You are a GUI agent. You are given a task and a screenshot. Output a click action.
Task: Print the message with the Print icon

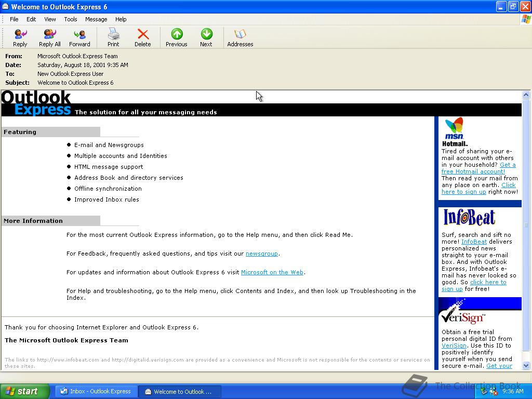tap(113, 34)
